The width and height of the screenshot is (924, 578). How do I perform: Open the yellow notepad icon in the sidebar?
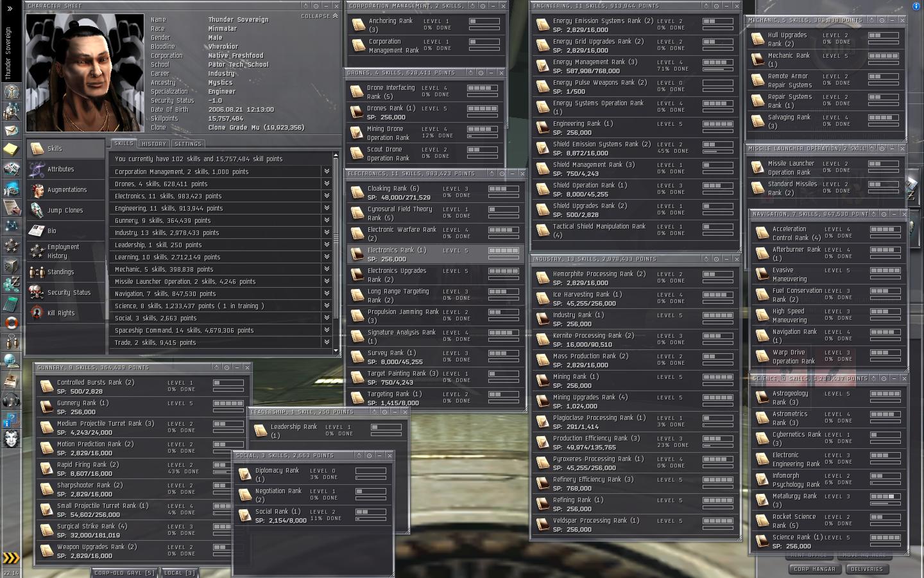tap(11, 150)
